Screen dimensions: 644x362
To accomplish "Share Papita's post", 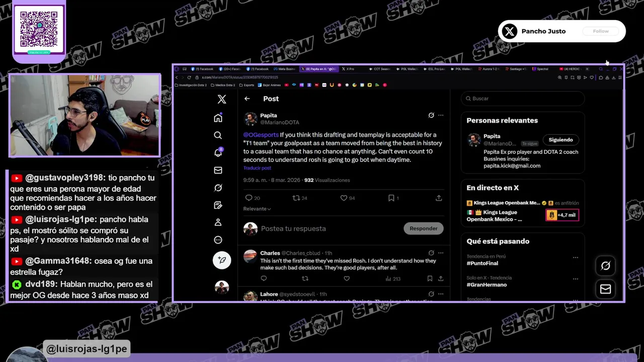I will click(x=439, y=198).
